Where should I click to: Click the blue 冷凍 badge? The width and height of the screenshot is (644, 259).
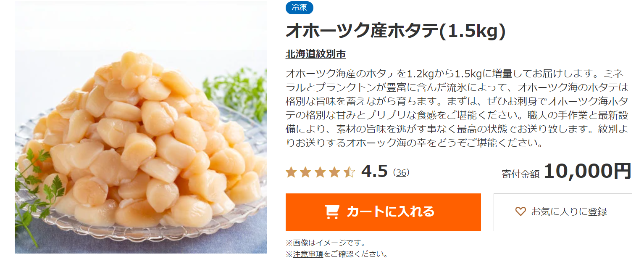[x=300, y=7]
